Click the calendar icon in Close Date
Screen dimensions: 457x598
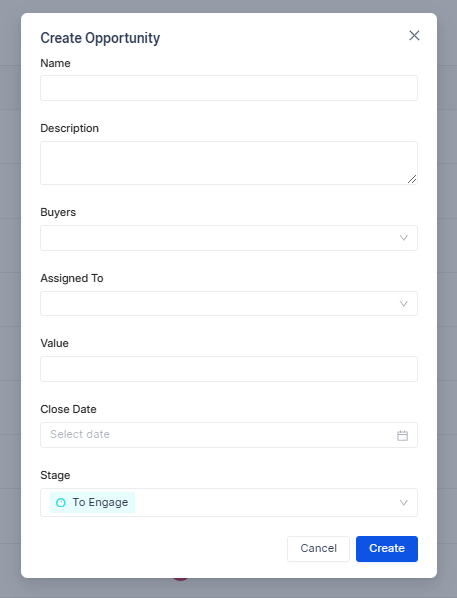[402, 435]
